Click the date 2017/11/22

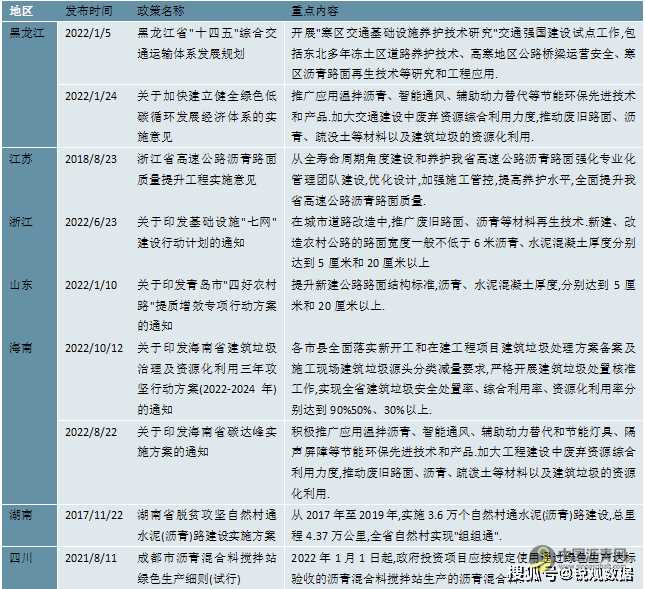pos(94,515)
